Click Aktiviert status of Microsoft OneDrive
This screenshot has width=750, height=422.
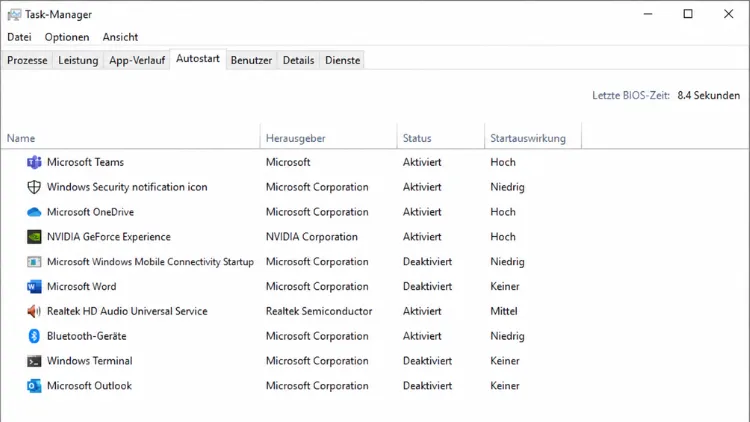coord(422,212)
